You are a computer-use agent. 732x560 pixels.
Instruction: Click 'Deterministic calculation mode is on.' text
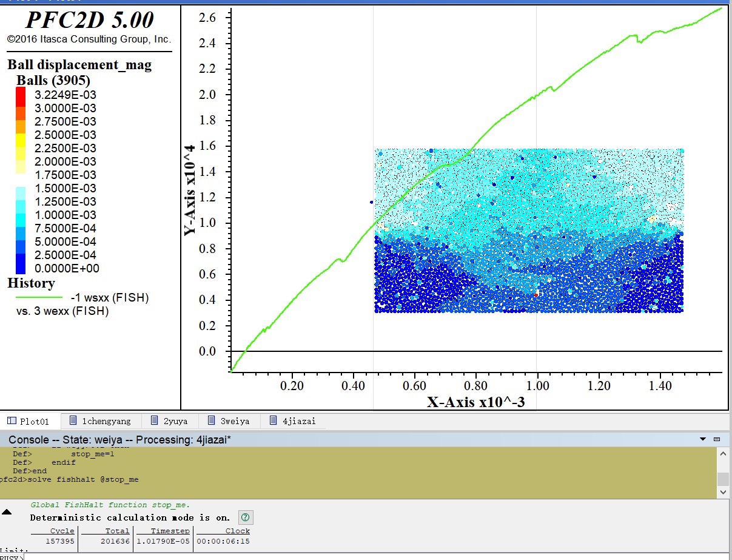tap(130, 518)
